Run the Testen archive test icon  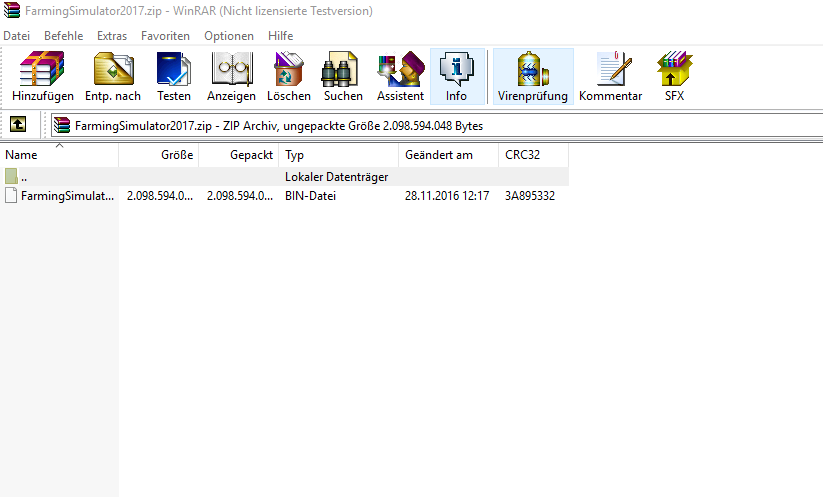174,77
